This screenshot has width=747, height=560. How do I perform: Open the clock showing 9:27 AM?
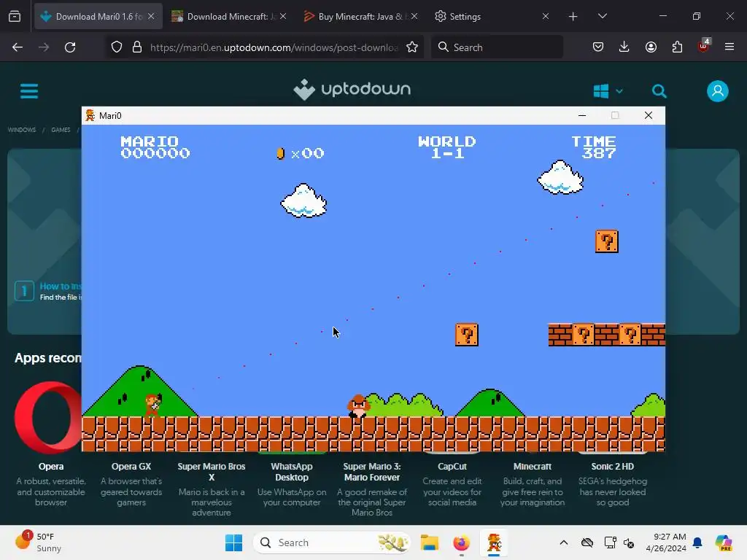(x=665, y=542)
